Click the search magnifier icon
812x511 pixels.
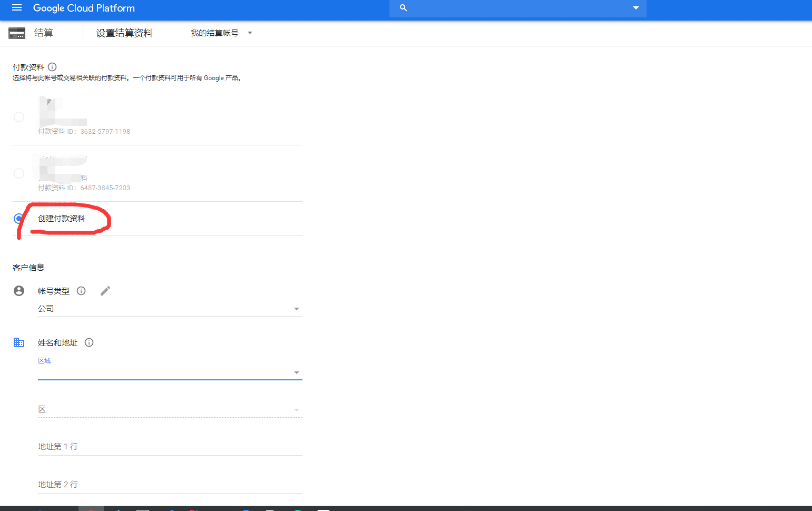tap(403, 8)
